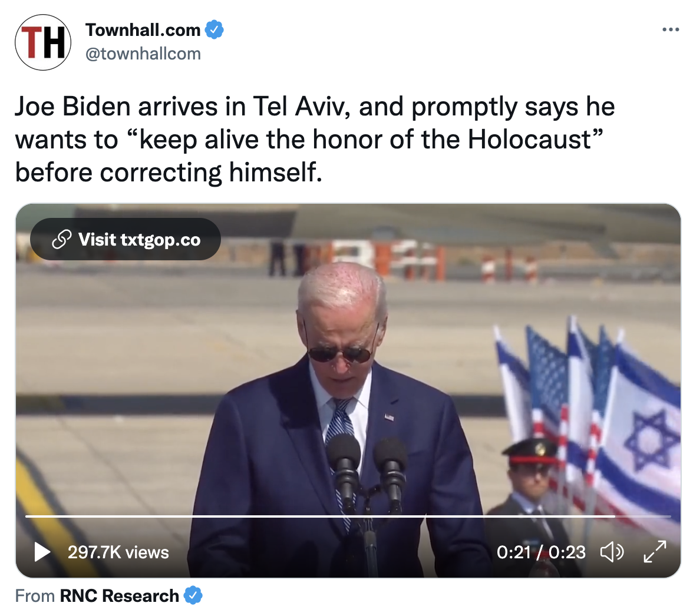693x616 pixels.
Task: Expand the video to fullscreen
Action: coord(655,552)
